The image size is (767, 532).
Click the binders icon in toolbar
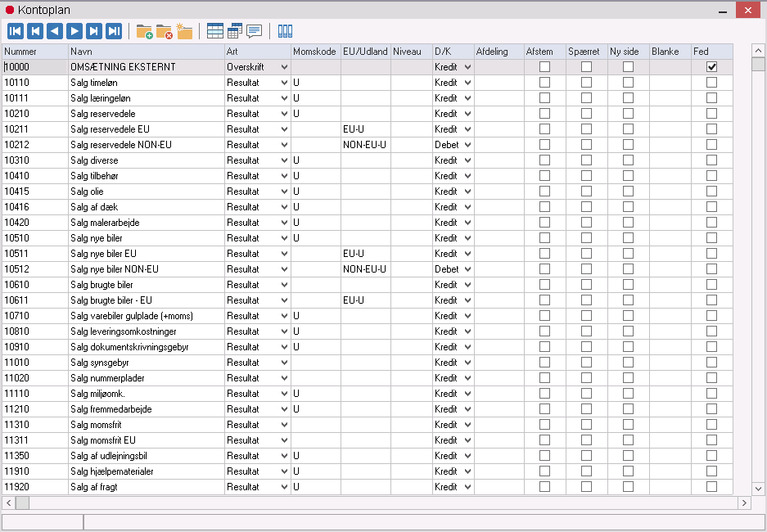tap(285, 31)
